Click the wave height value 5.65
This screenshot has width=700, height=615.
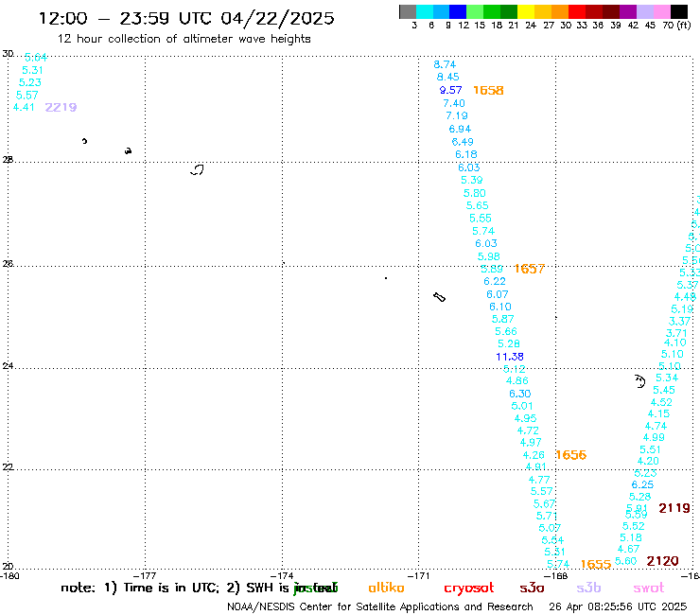pos(478,205)
